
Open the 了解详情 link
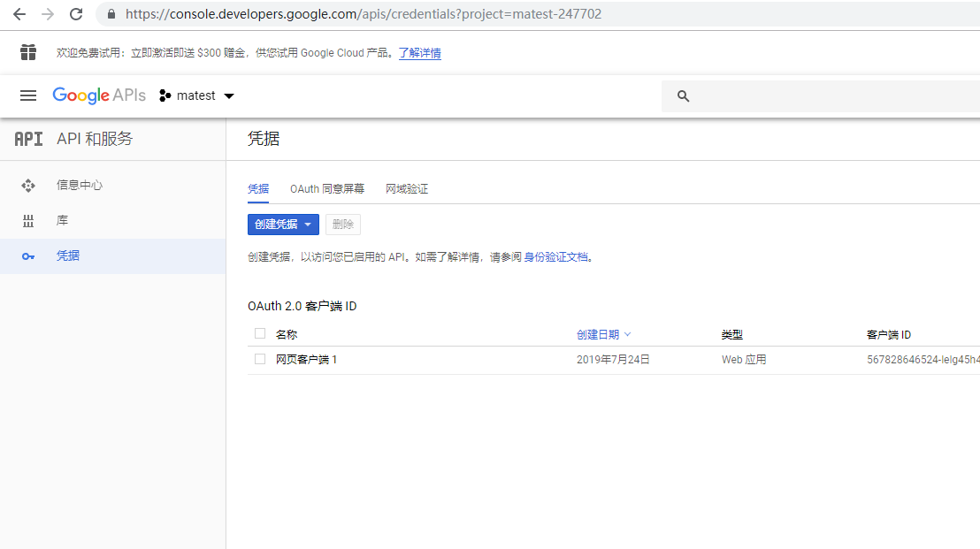coord(420,53)
